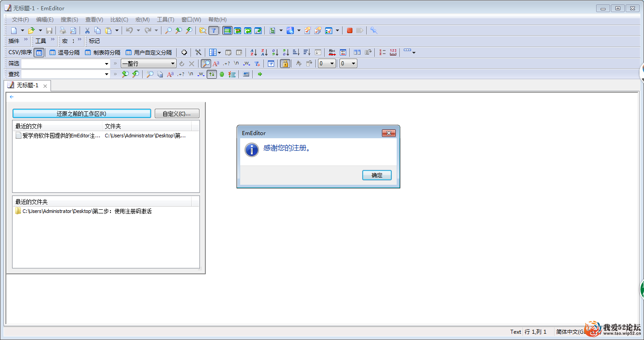Click recent file 爱学府软件园提供的EmEditor注...
The height and width of the screenshot is (340, 644).
click(58, 136)
